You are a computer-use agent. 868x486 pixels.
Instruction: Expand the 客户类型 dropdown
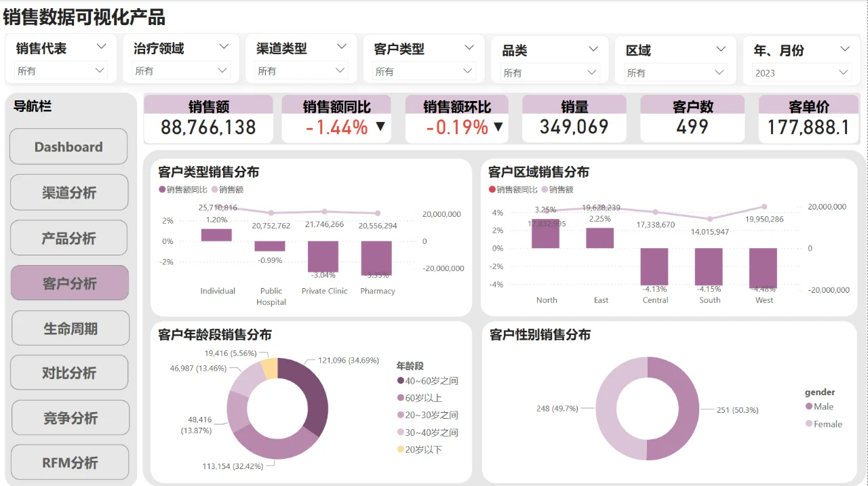[468, 47]
